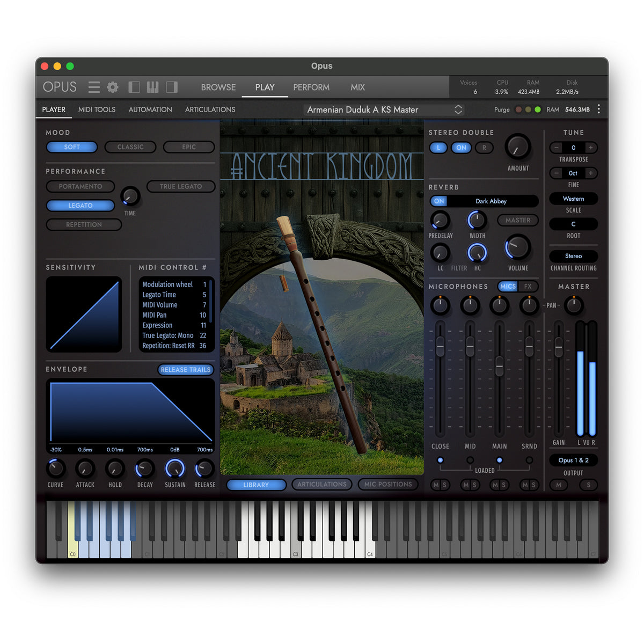Image resolution: width=644 pixels, height=644 pixels.
Task: Switch to the PERFORM tab
Action: (311, 87)
